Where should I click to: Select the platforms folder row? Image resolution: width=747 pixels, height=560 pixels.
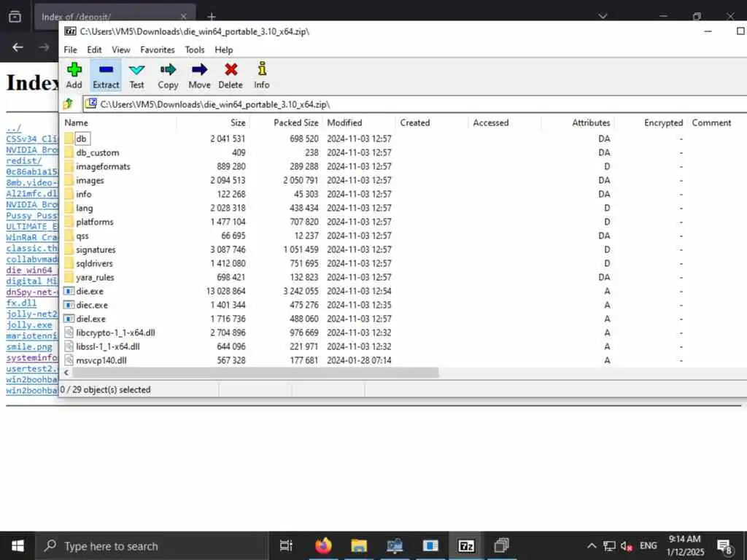tap(404, 222)
